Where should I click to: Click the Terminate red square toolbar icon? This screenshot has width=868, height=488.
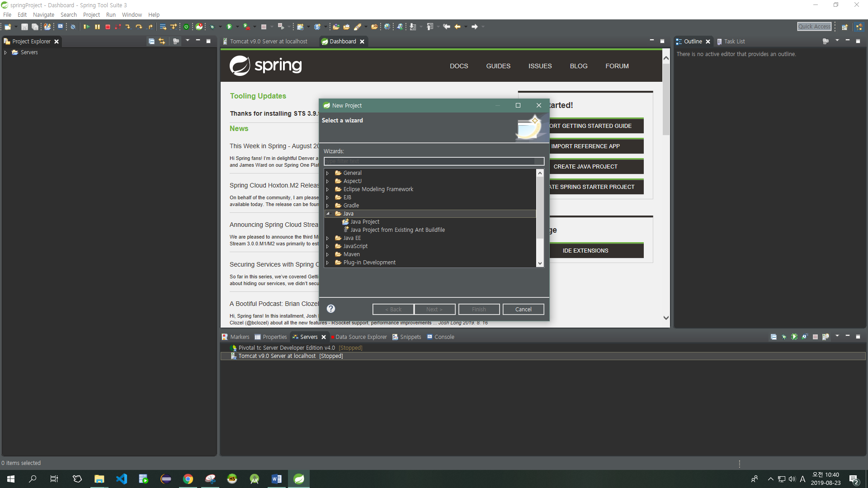point(108,27)
